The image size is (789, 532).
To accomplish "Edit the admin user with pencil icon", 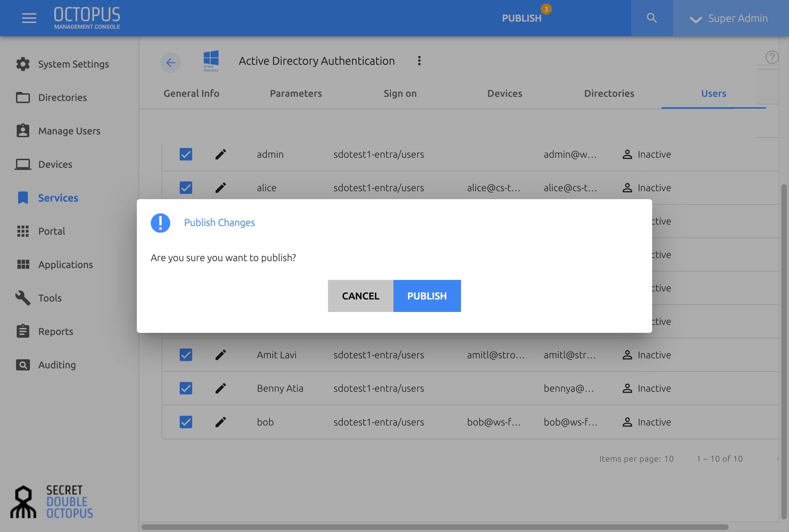I will point(221,154).
